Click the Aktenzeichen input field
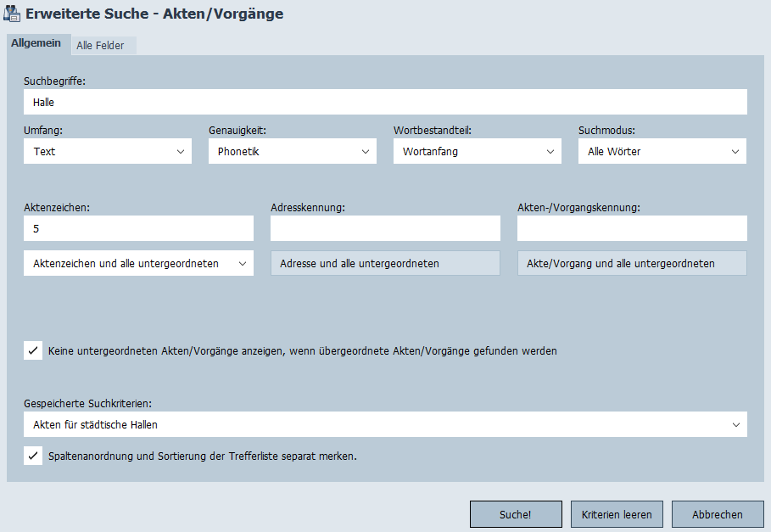Screen dimensions: 771x532 [x=138, y=228]
